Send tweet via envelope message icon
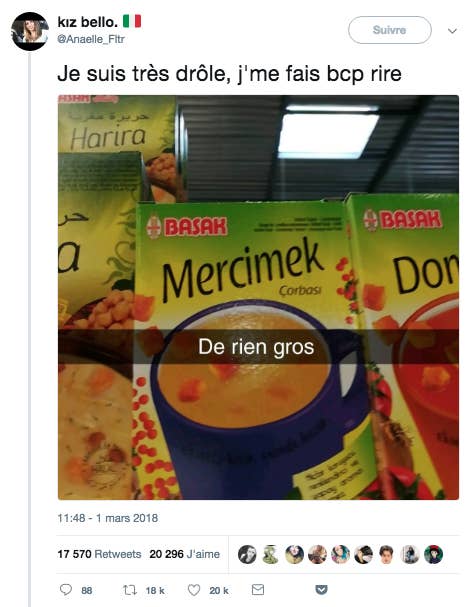 click(258, 590)
